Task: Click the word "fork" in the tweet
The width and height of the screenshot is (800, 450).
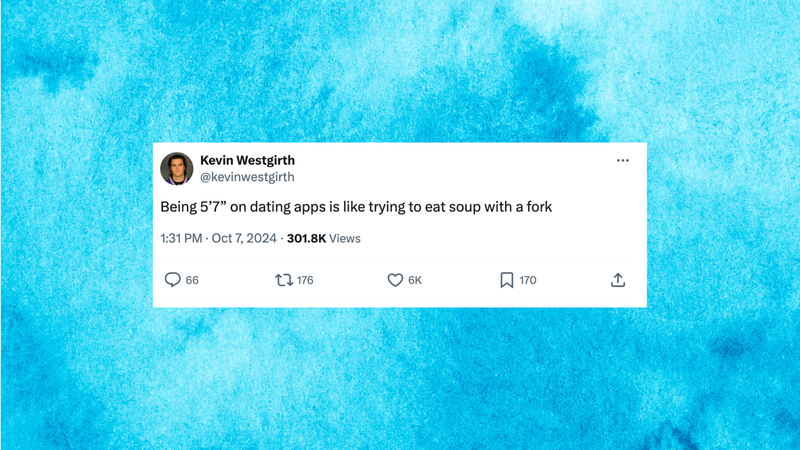Action: [x=538, y=207]
